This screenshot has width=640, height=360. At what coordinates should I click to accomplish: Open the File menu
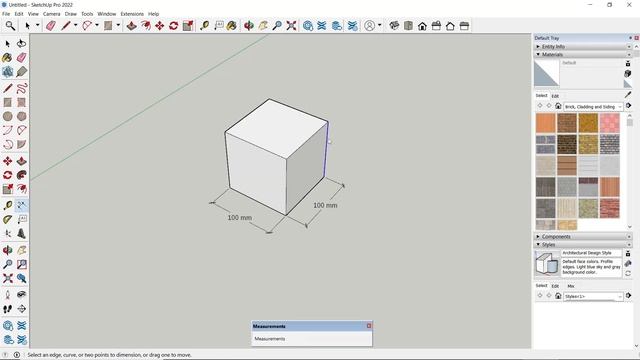coord(6,14)
